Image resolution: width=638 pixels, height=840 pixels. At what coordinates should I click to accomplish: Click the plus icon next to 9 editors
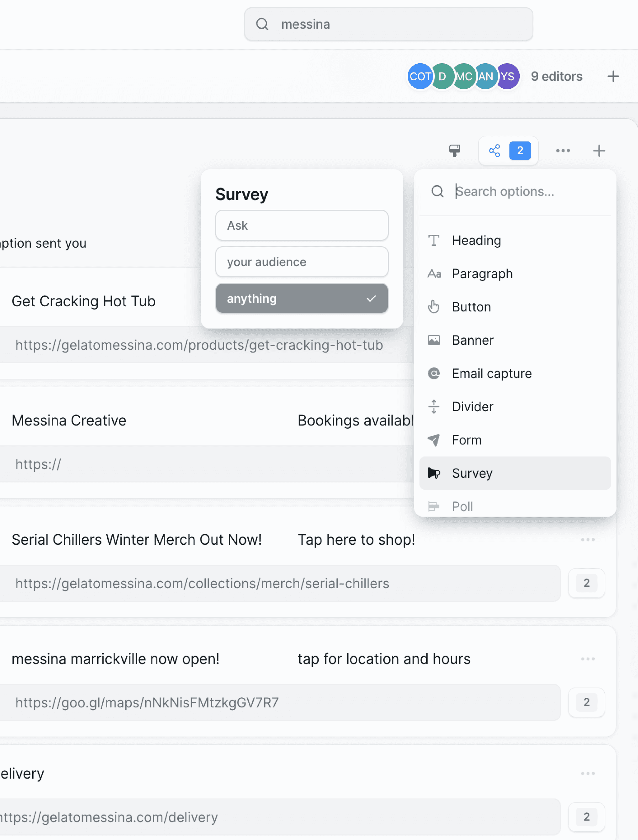613,76
